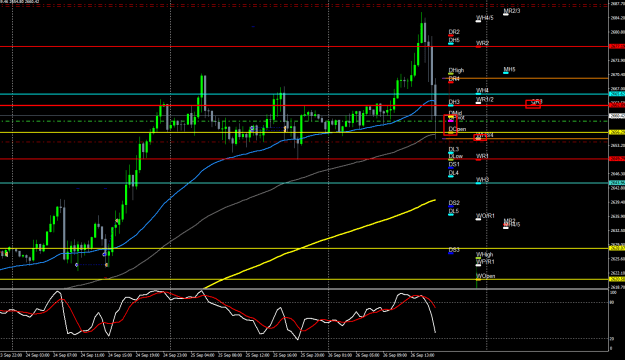Viewport: 625px width, 360px height.
Task: Select the DL4 level label
Action: (454, 173)
